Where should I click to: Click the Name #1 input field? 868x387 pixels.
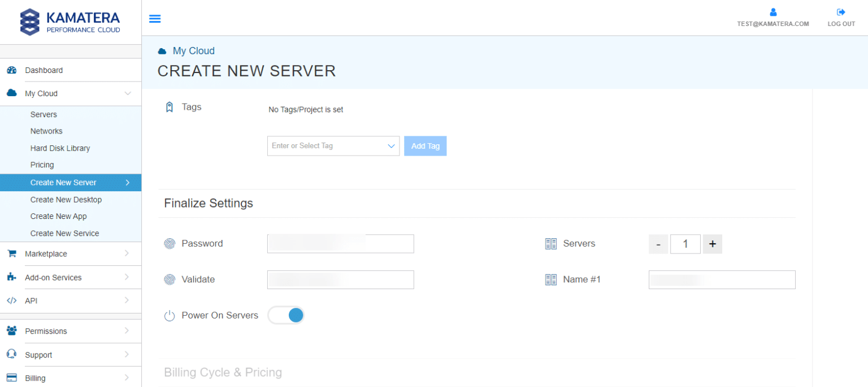click(x=722, y=279)
